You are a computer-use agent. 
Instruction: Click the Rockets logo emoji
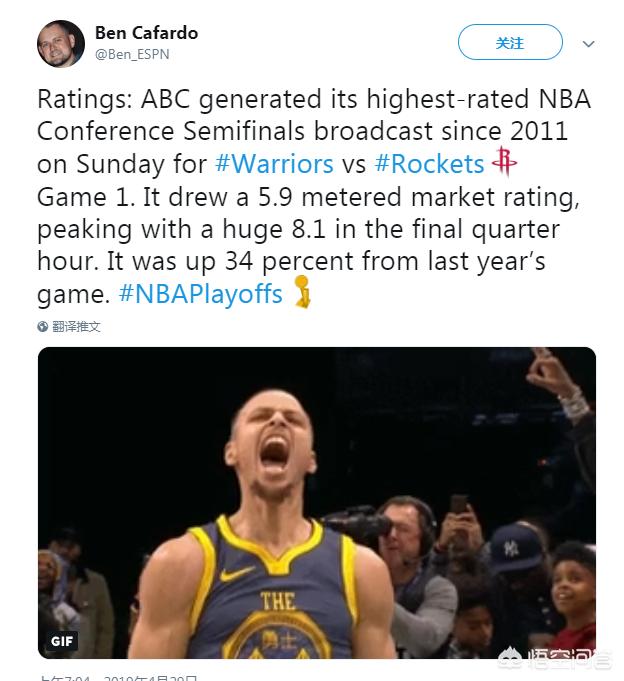click(506, 161)
